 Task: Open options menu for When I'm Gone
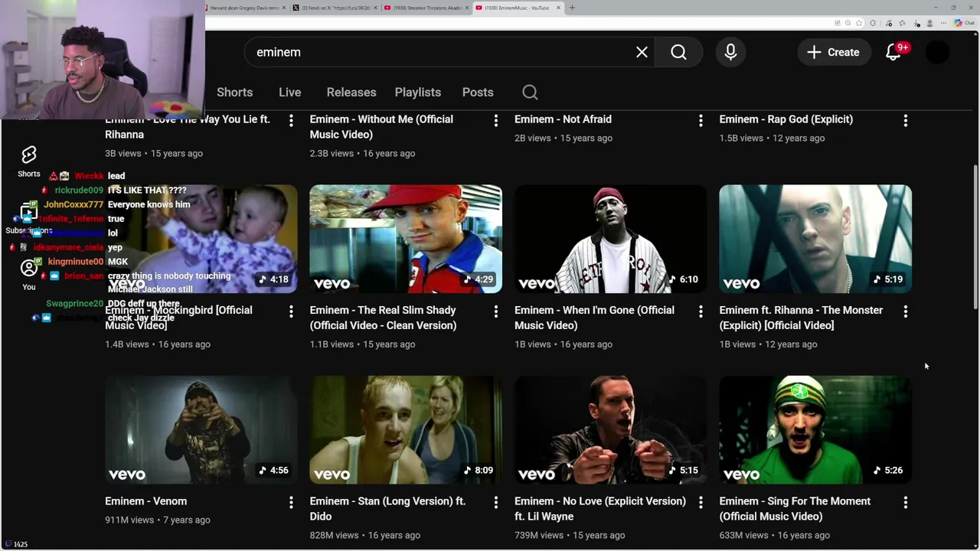701,311
